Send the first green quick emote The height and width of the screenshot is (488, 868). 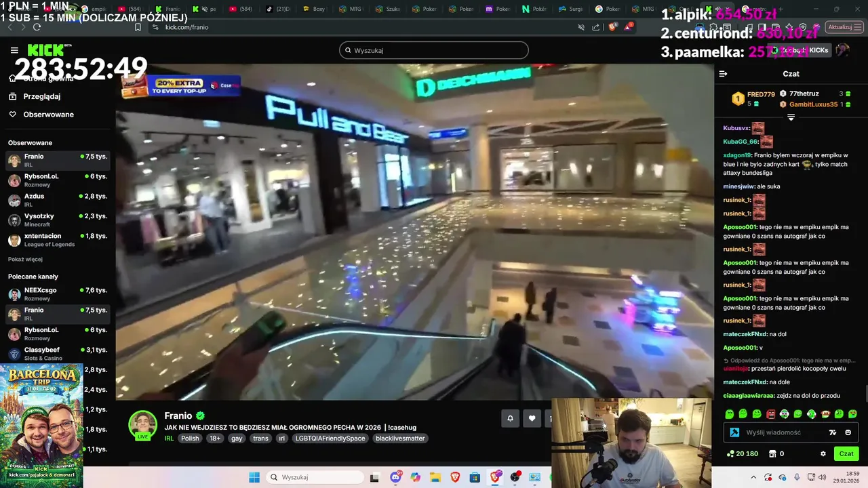[x=730, y=413]
